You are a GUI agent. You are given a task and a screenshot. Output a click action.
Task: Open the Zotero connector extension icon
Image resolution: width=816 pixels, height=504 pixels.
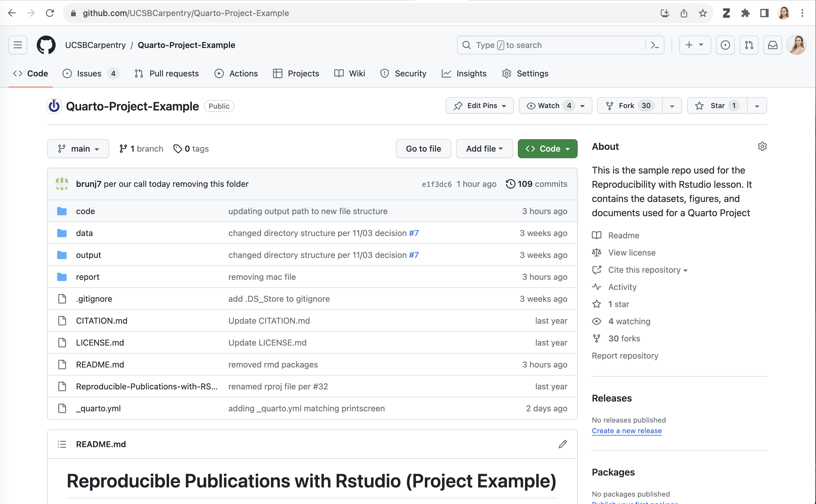[x=726, y=13]
